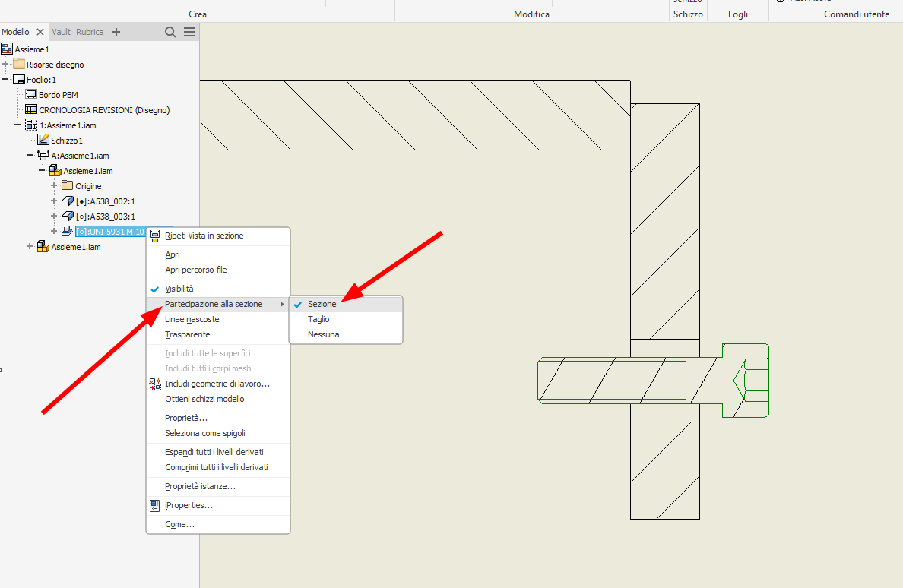
Task: Choose Espandi tutti i livelli derivati
Action: (x=214, y=452)
